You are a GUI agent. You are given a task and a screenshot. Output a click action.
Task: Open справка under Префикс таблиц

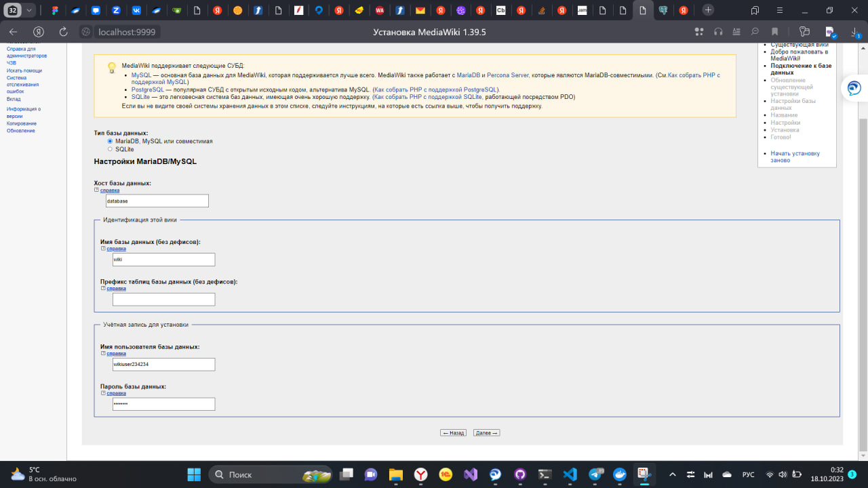pos(116,289)
